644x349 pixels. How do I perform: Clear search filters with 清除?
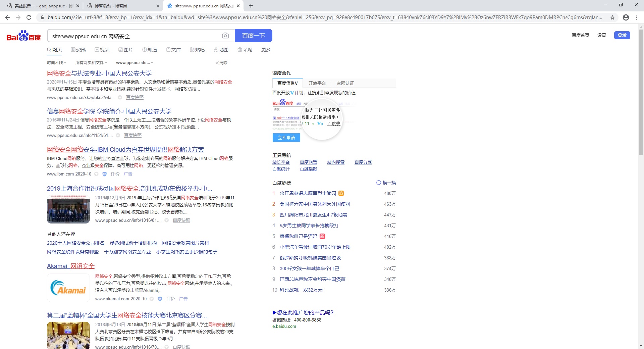(221, 63)
